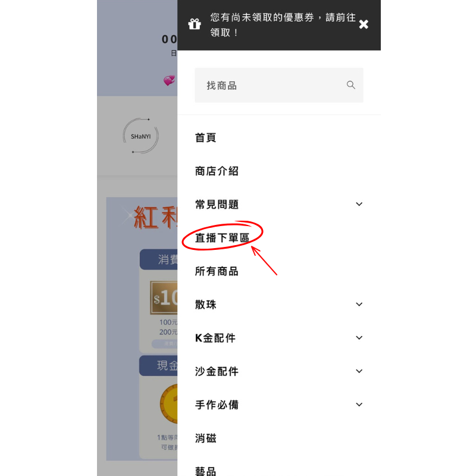Image resolution: width=476 pixels, height=476 pixels.
Task: Open the 消磁 category
Action: [205, 438]
